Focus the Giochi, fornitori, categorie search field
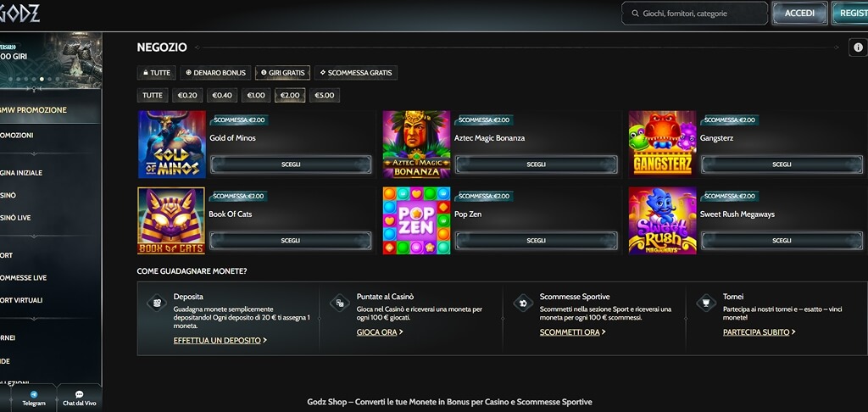The image size is (868, 412). [695, 14]
